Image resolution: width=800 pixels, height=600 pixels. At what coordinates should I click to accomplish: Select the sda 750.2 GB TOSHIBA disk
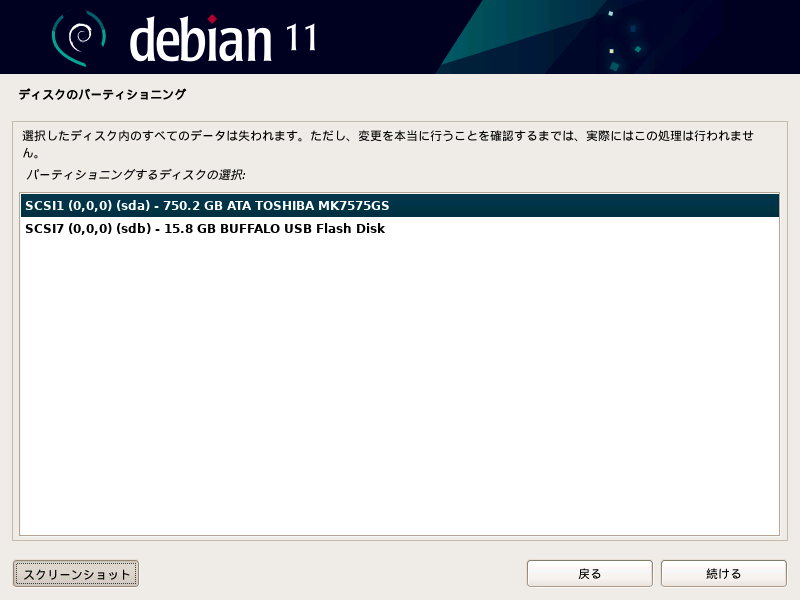coord(399,206)
